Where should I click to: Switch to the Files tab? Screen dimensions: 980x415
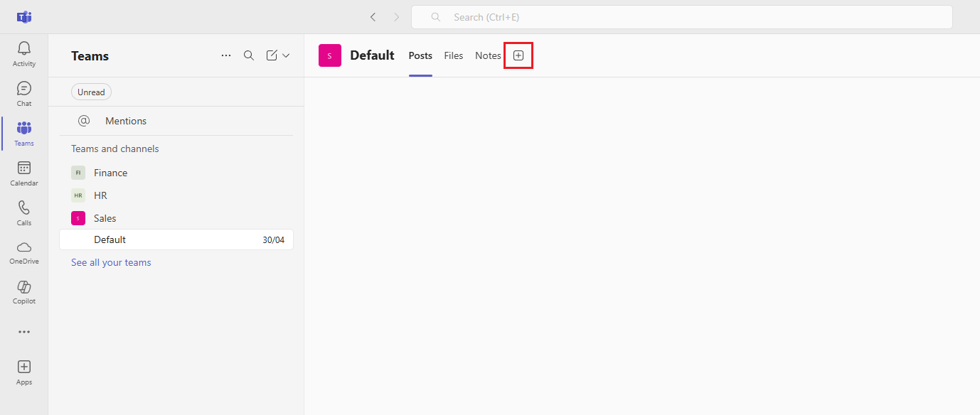(x=454, y=55)
